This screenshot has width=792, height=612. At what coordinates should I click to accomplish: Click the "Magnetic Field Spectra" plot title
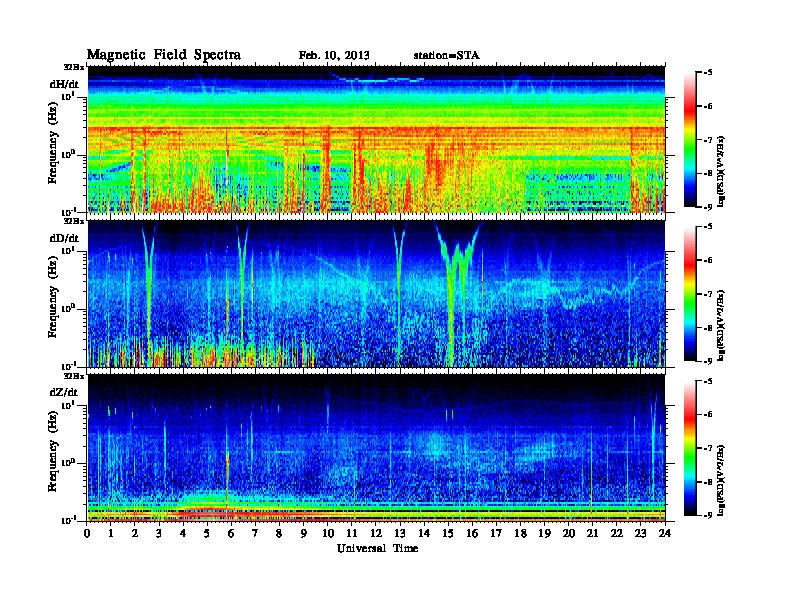click(164, 55)
